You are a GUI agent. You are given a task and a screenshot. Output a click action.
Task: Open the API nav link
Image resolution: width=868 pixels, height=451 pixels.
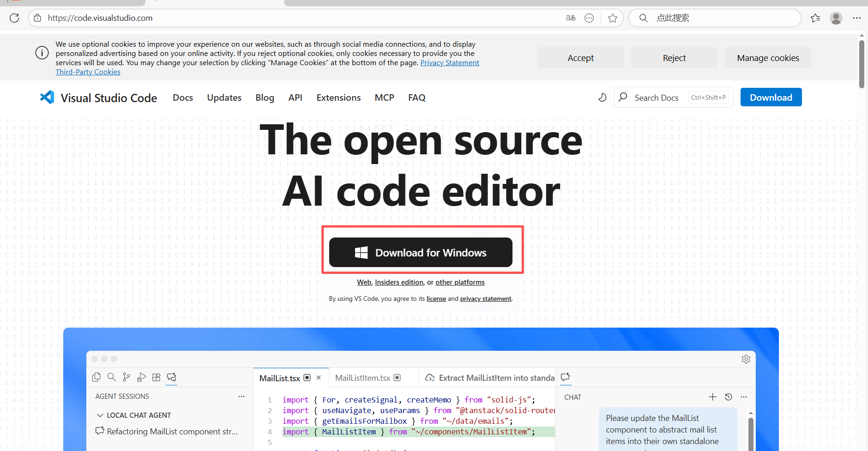[295, 98]
